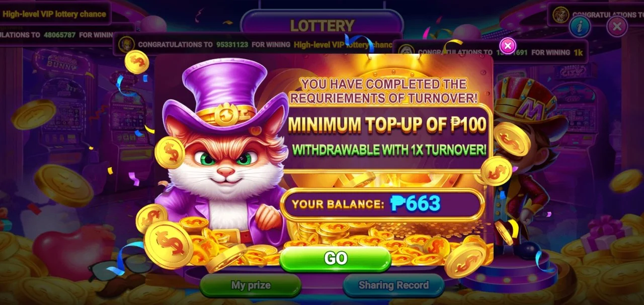This screenshot has width=644, height=305.
Task: Tap the gold coin above cat's hat
Action: click(x=136, y=62)
